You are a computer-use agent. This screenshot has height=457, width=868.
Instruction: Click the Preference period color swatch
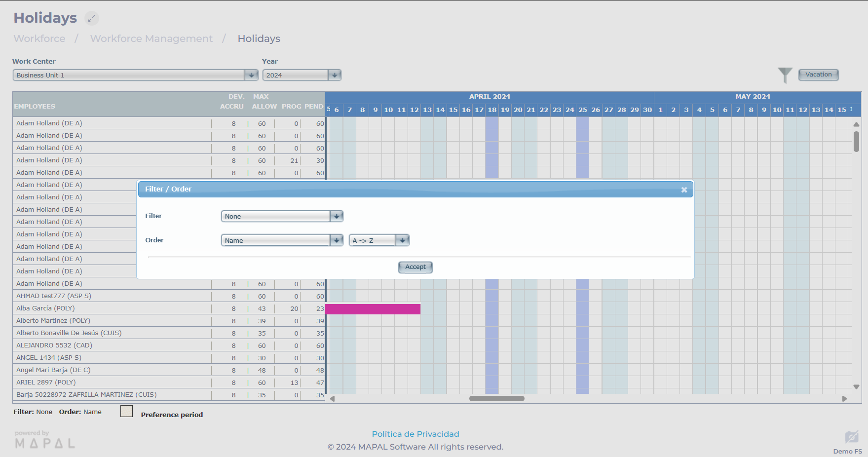click(x=126, y=411)
